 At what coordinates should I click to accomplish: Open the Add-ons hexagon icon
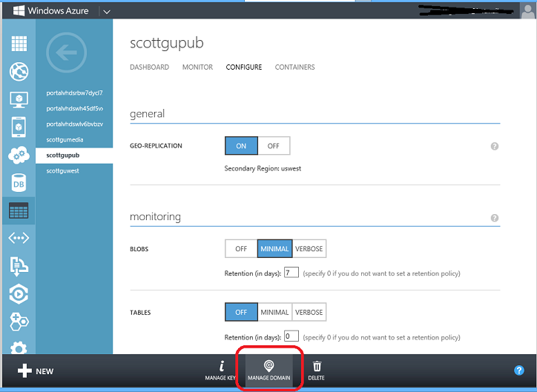(19, 322)
